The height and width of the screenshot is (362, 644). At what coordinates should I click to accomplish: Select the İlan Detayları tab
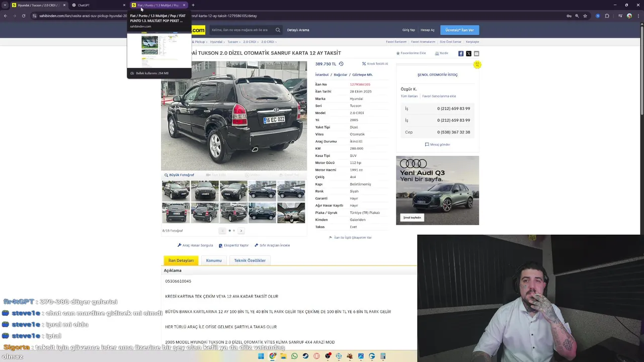(181, 260)
